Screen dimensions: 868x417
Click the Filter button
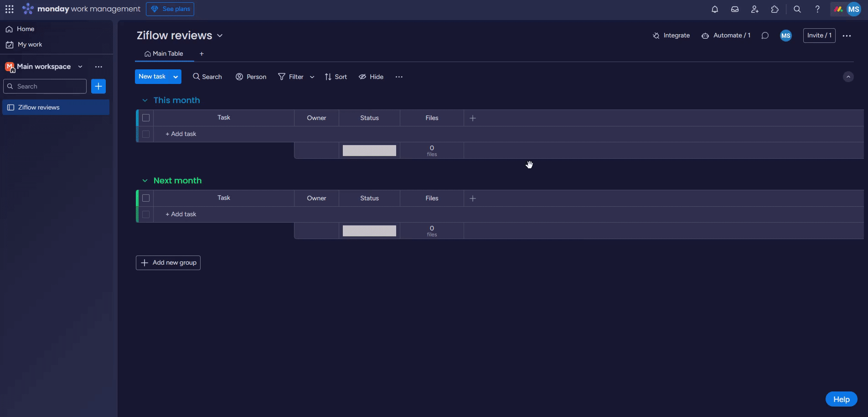coord(291,77)
